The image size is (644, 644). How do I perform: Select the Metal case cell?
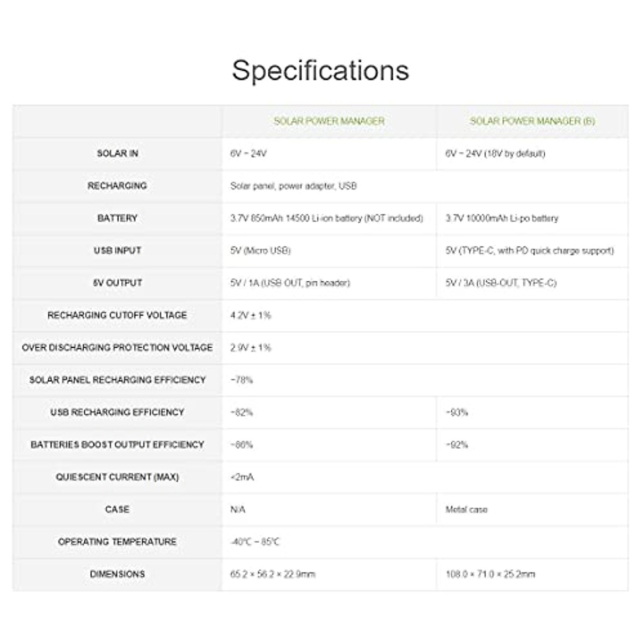466,509
